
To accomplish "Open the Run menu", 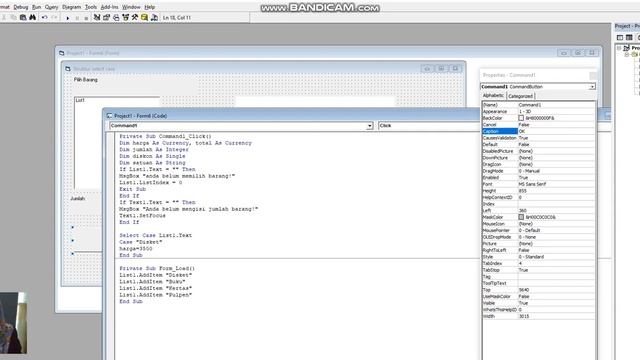I will (x=36, y=7).
